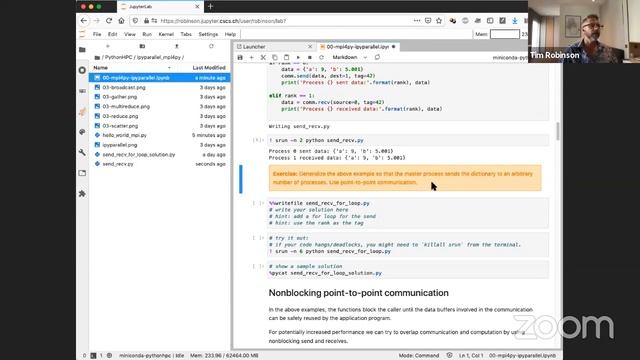
Task: Click the srun -n 6 python code cell
Action: tap(408, 244)
